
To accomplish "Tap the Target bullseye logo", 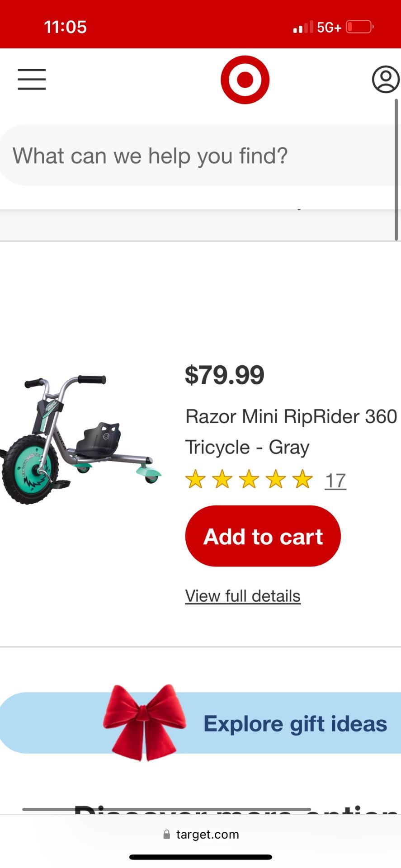I will (245, 80).
